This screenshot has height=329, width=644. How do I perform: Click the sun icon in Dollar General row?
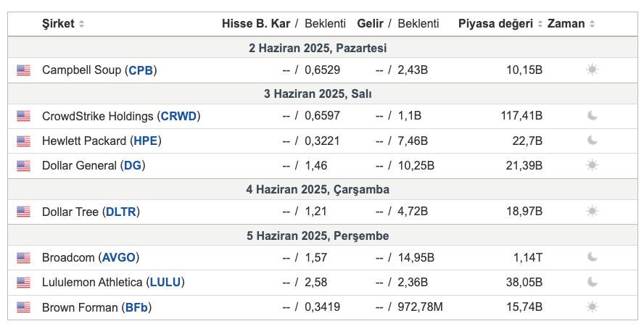[x=592, y=165]
